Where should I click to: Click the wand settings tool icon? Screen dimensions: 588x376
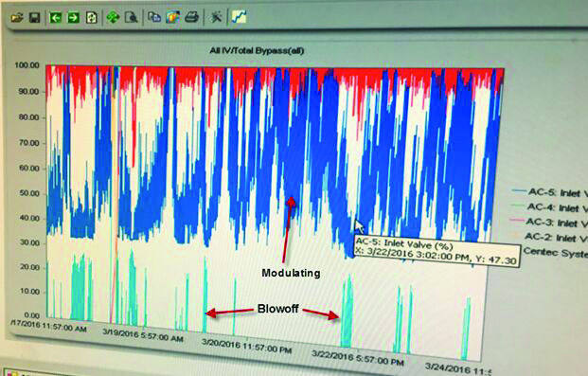216,16
